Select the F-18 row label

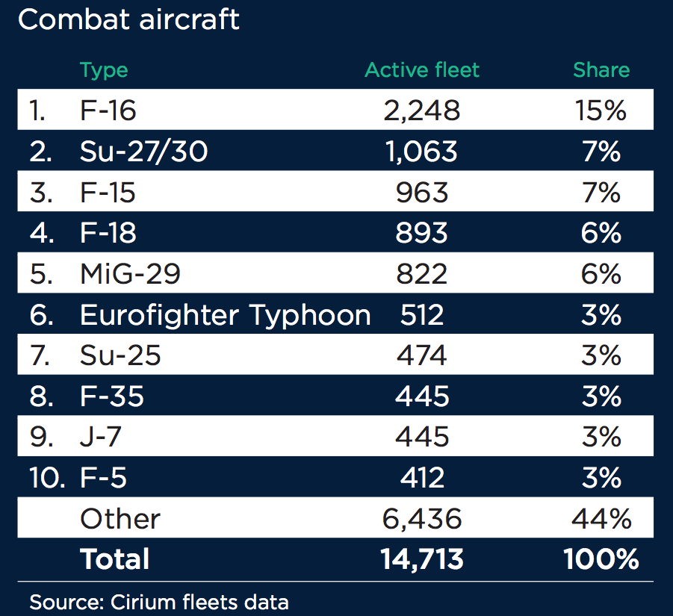[108, 234]
